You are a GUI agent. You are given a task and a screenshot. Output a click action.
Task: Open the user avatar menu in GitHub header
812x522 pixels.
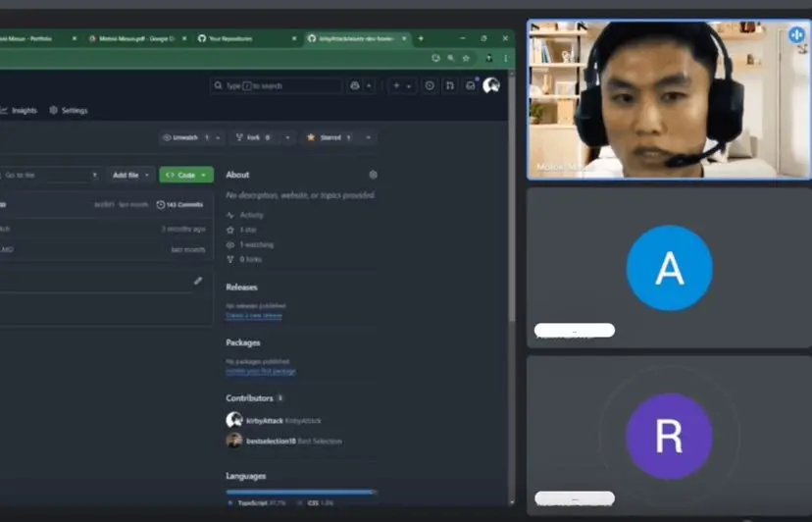point(491,85)
